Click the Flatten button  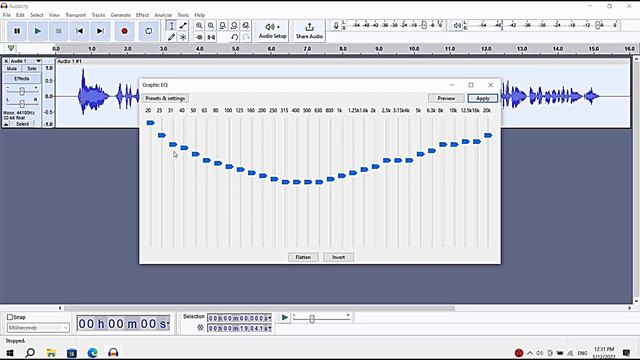coord(303,257)
